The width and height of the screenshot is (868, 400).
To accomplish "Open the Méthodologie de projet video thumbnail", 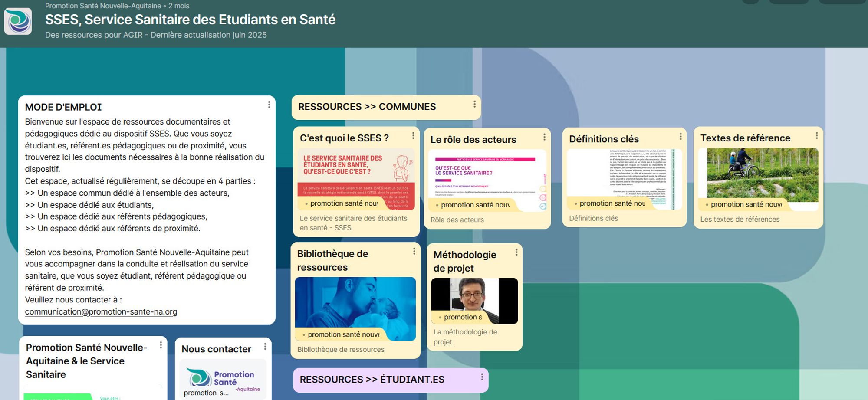I will pos(474,301).
